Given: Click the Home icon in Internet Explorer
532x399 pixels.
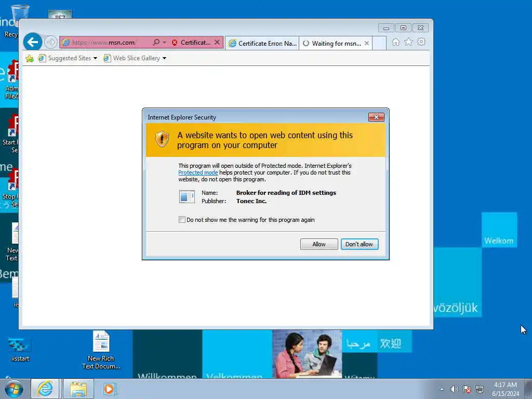Looking at the screenshot, I should point(395,42).
